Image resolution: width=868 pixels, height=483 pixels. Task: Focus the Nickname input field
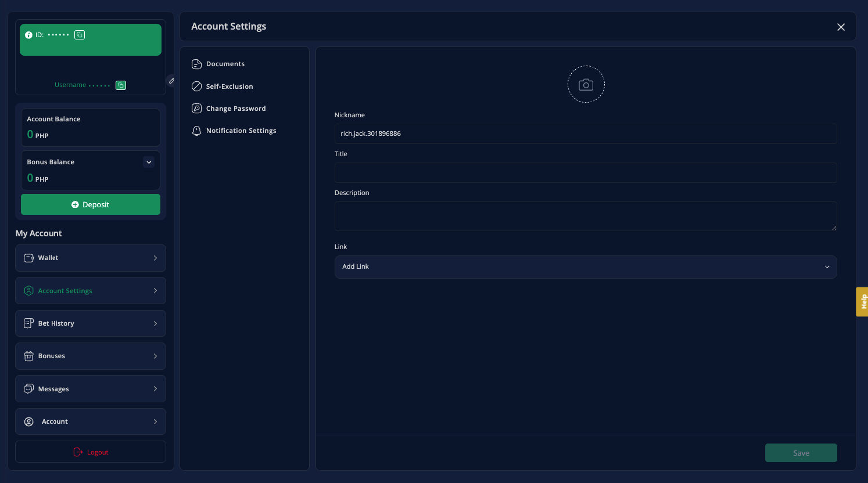[586, 134]
